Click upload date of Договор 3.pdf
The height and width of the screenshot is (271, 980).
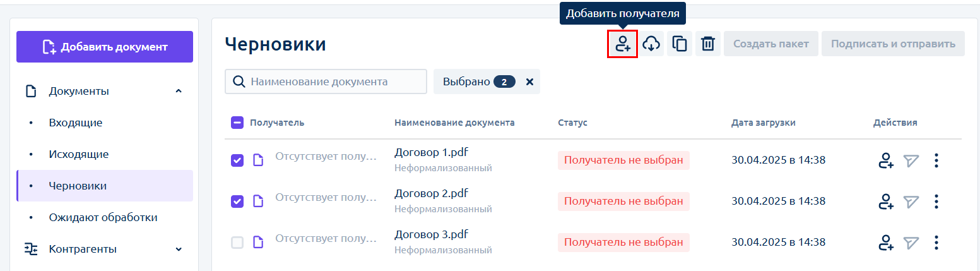pyautogui.click(x=778, y=243)
